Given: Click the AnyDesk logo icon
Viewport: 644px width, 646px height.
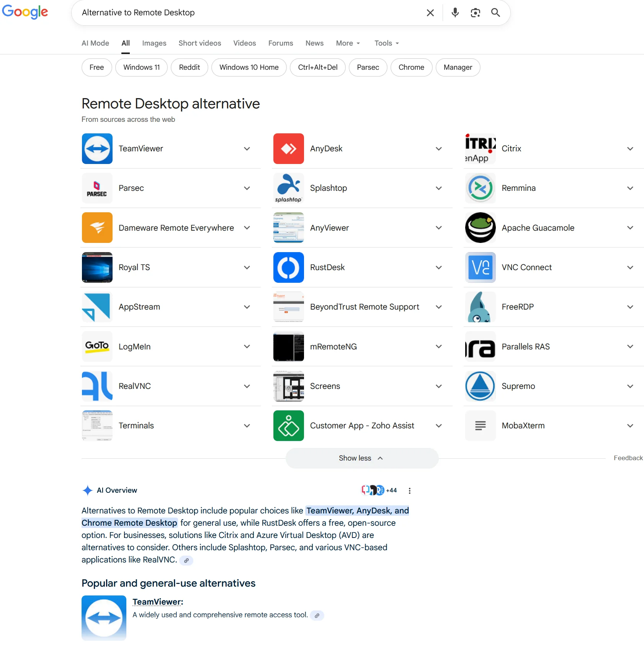Looking at the screenshot, I should point(288,149).
